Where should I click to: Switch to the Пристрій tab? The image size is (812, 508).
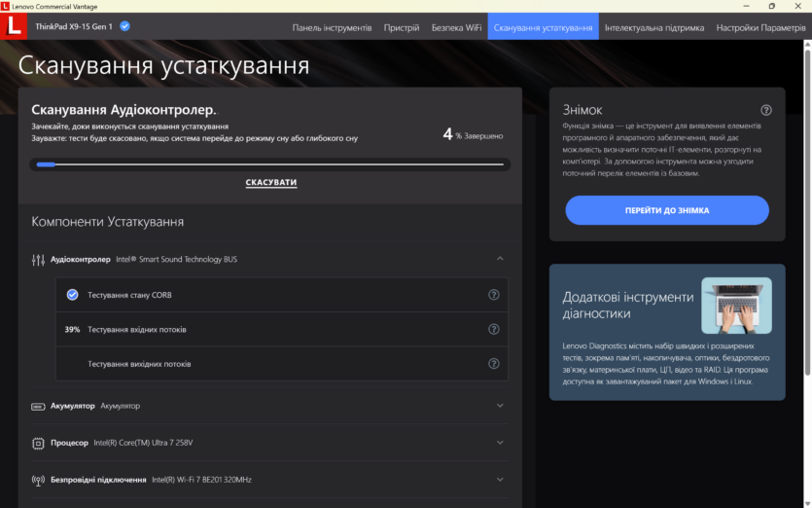[x=402, y=27]
